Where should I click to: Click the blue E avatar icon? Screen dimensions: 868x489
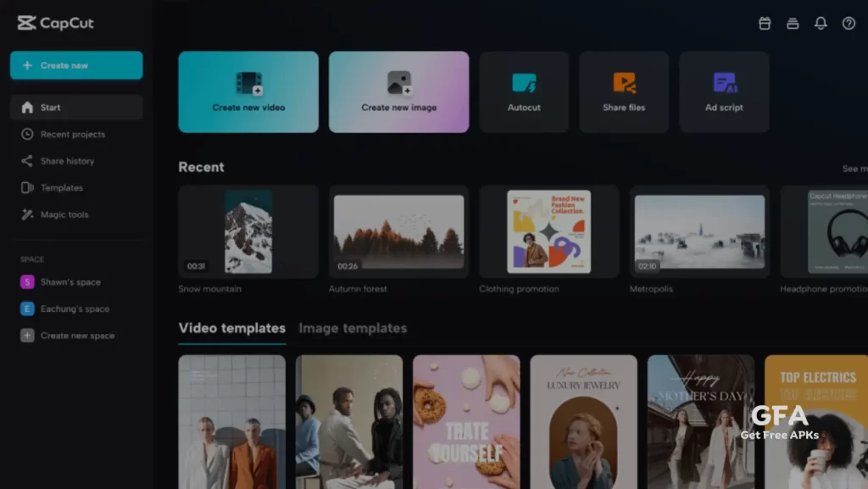27,308
